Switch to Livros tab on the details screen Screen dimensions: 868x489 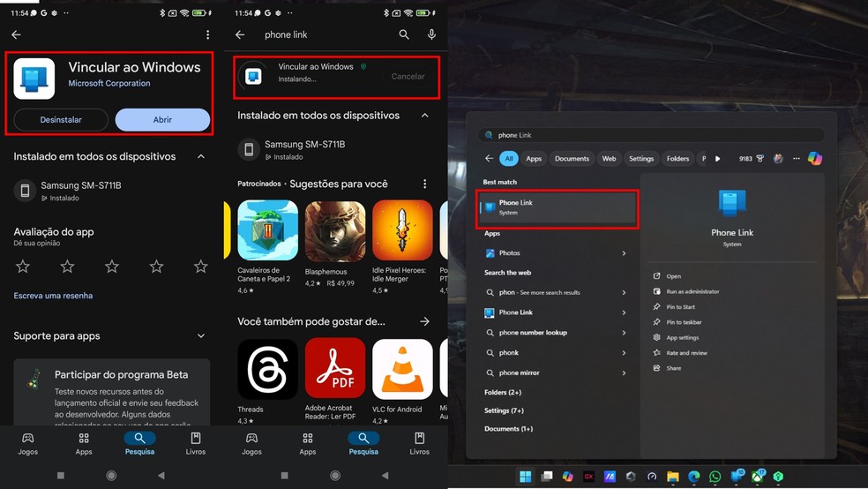[x=196, y=444]
